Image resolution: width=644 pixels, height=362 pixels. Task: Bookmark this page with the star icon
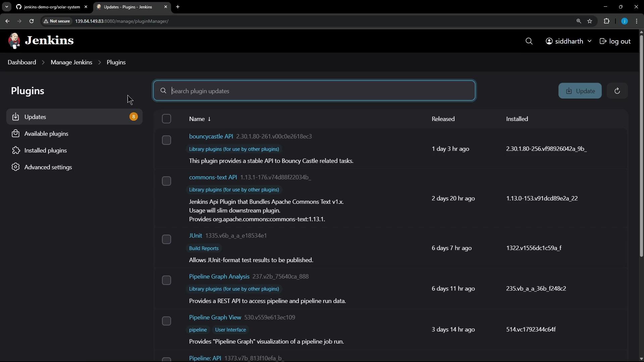tap(590, 21)
